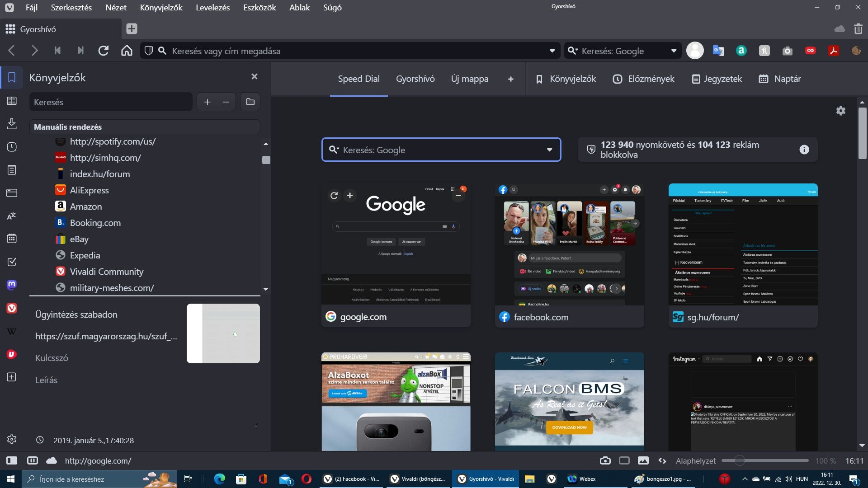Open the Translate panel icon
The height and width of the screenshot is (488, 868).
point(12,216)
